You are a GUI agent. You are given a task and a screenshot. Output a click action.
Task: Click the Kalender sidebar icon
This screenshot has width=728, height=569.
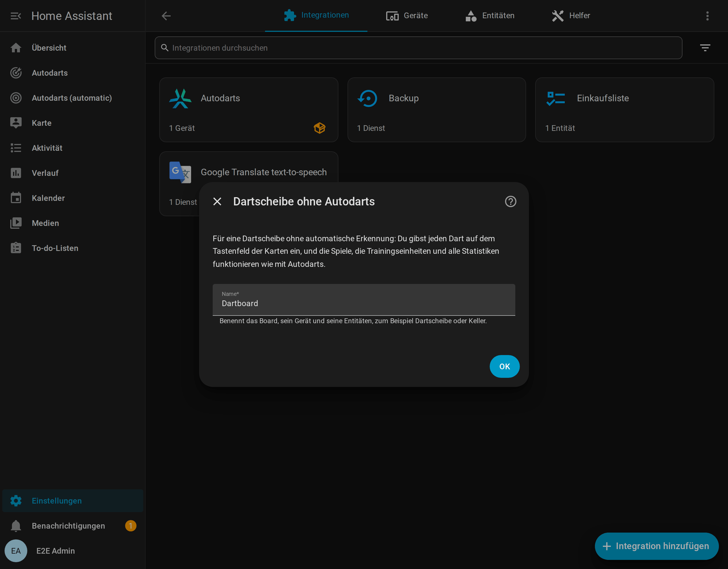click(x=16, y=198)
